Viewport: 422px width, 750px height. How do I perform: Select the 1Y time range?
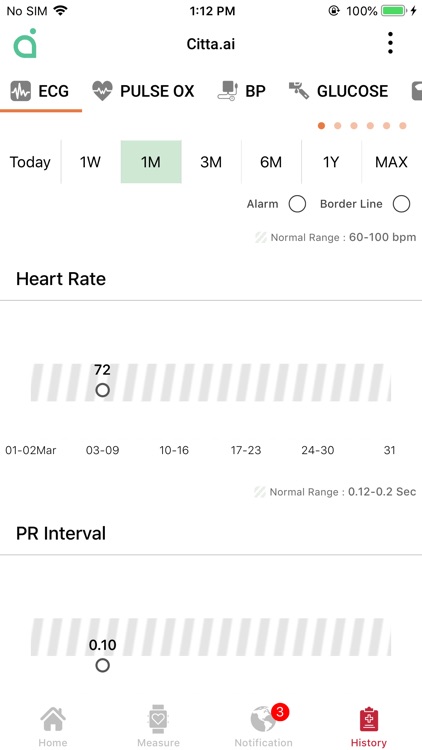click(331, 162)
